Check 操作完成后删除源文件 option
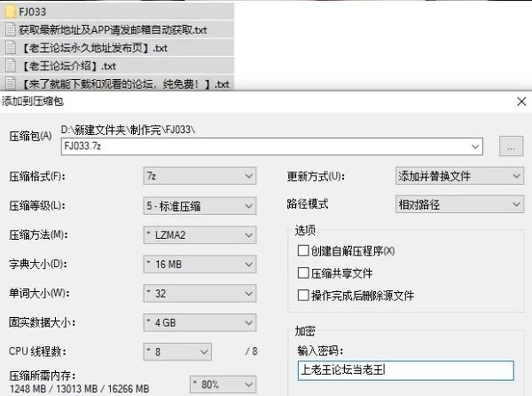The height and width of the screenshot is (396, 532). pyautogui.click(x=303, y=295)
